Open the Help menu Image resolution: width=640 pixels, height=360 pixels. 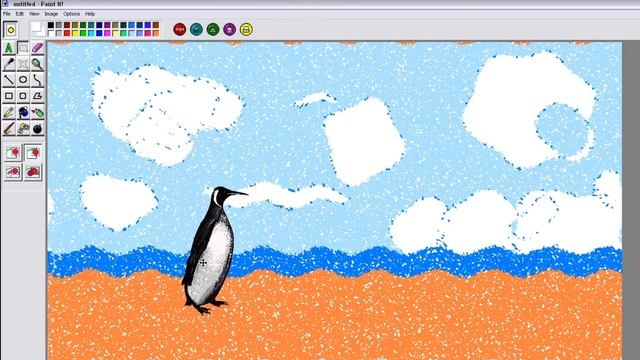pyautogui.click(x=90, y=14)
